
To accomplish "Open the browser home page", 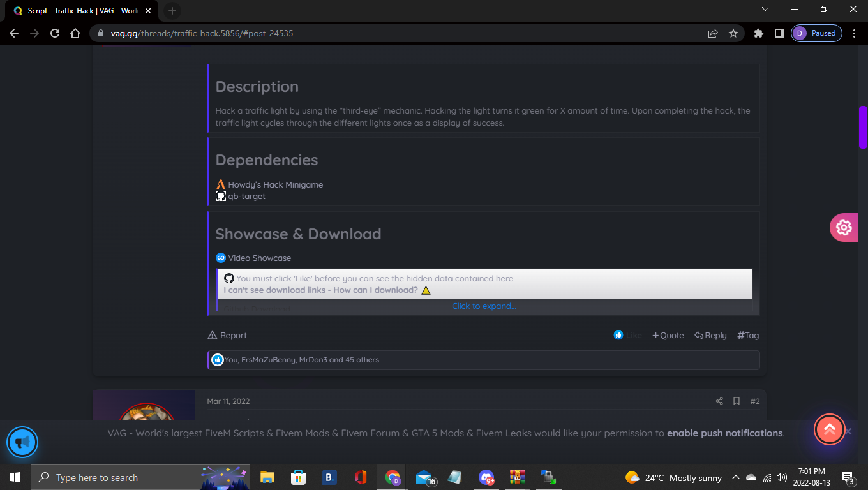I will coord(75,33).
